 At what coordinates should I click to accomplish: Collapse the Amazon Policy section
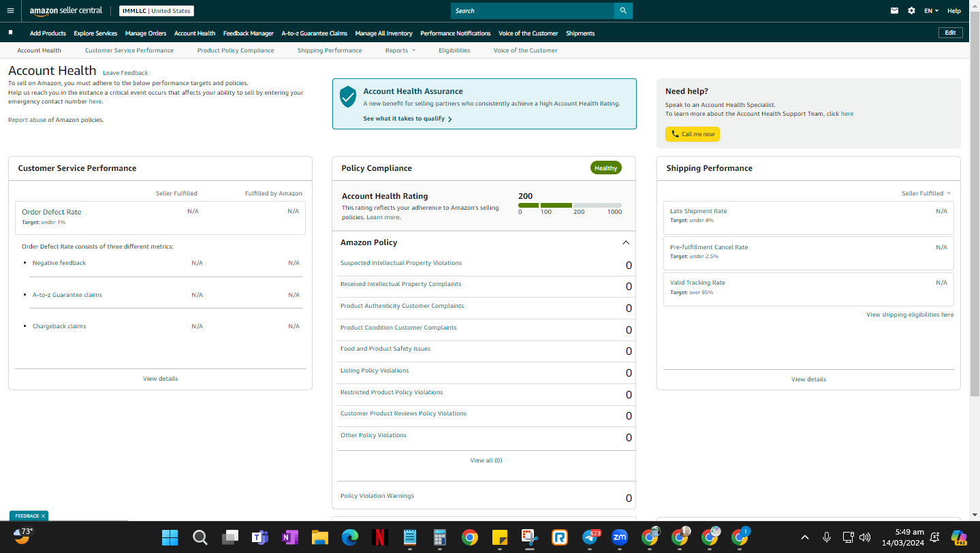point(626,242)
